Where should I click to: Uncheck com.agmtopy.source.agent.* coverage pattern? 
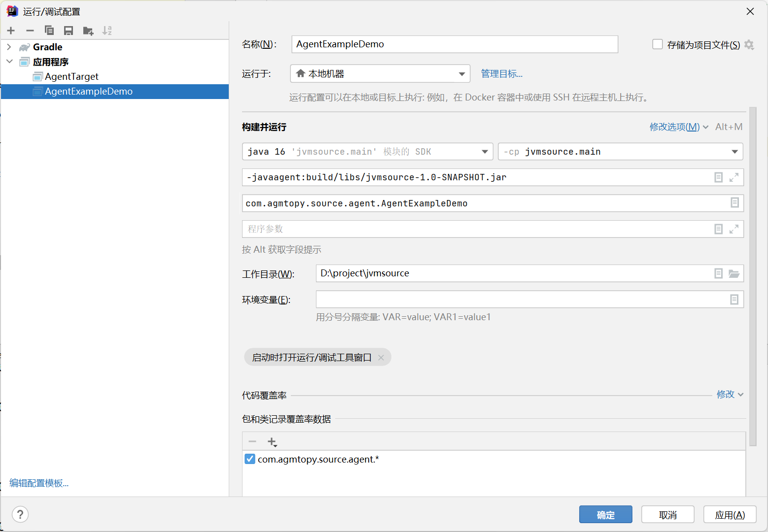(x=250, y=459)
